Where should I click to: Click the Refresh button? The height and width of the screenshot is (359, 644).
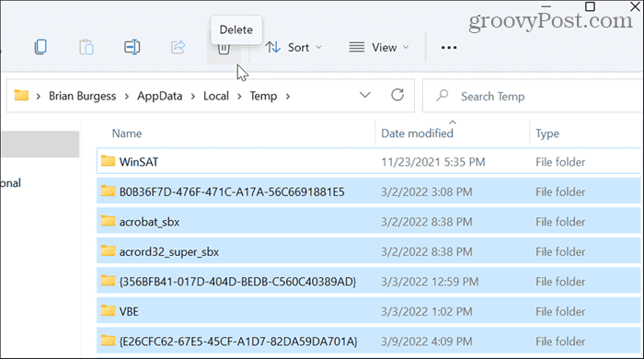pyautogui.click(x=397, y=96)
